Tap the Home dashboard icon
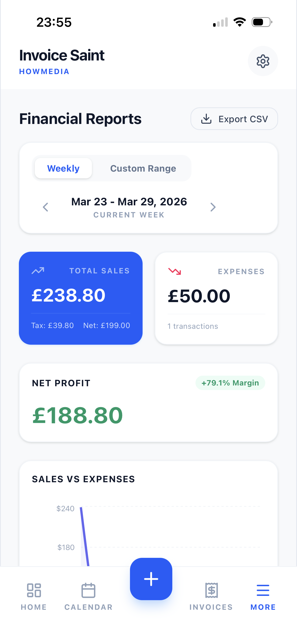This screenshot has height=644, width=297. pyautogui.click(x=34, y=590)
